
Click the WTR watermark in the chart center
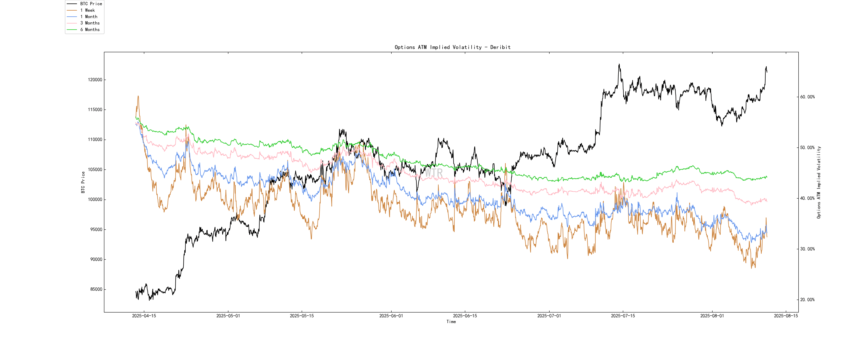point(434,173)
